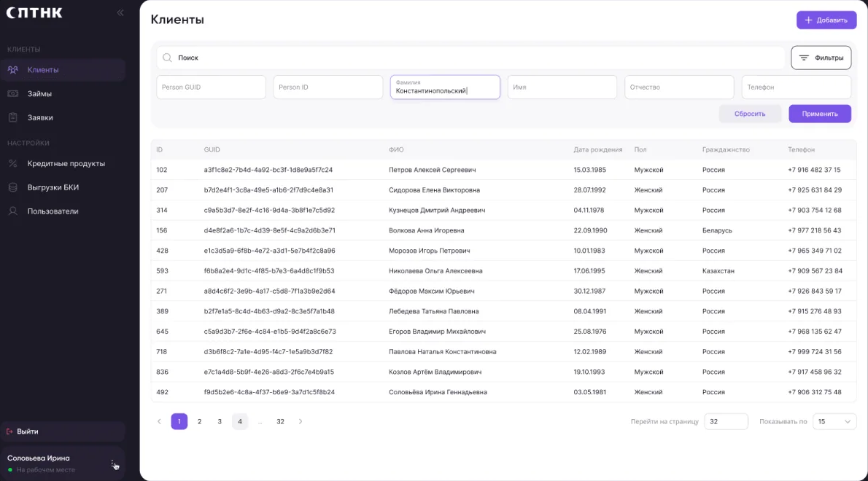This screenshot has height=481, width=868.
Task: Focus the Поиск search field
Action: (x=470, y=58)
